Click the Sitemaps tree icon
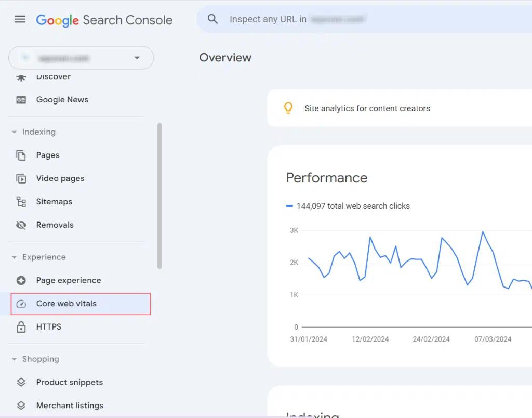Screen dimensions: 532x418 click(x=21, y=202)
